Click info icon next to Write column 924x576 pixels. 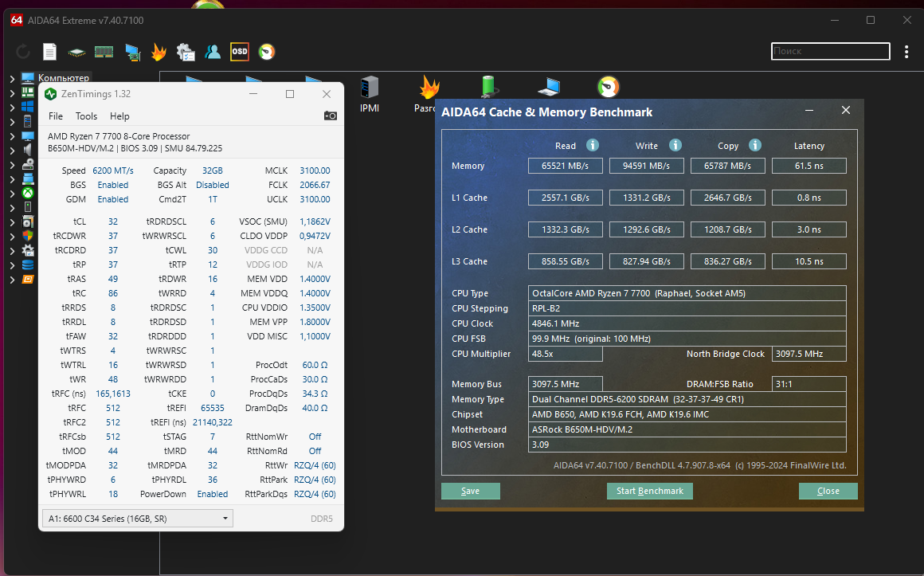(675, 145)
